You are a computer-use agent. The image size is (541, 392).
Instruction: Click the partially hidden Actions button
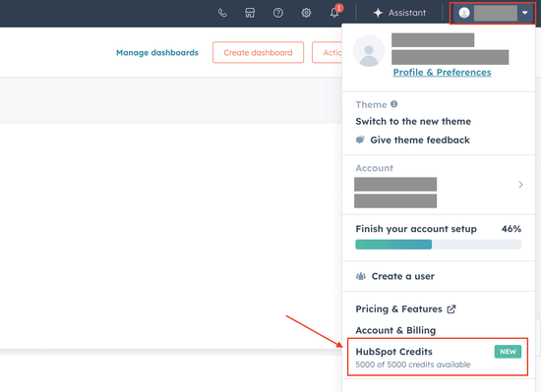[x=328, y=52]
